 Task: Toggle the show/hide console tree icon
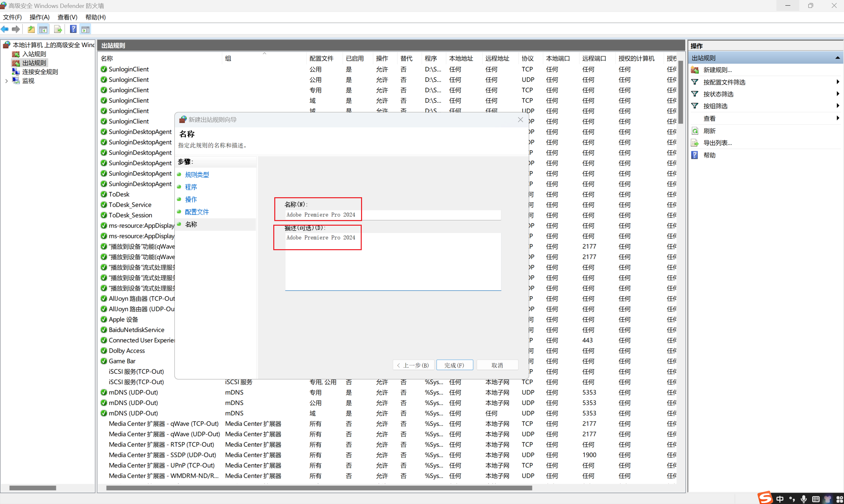click(43, 29)
